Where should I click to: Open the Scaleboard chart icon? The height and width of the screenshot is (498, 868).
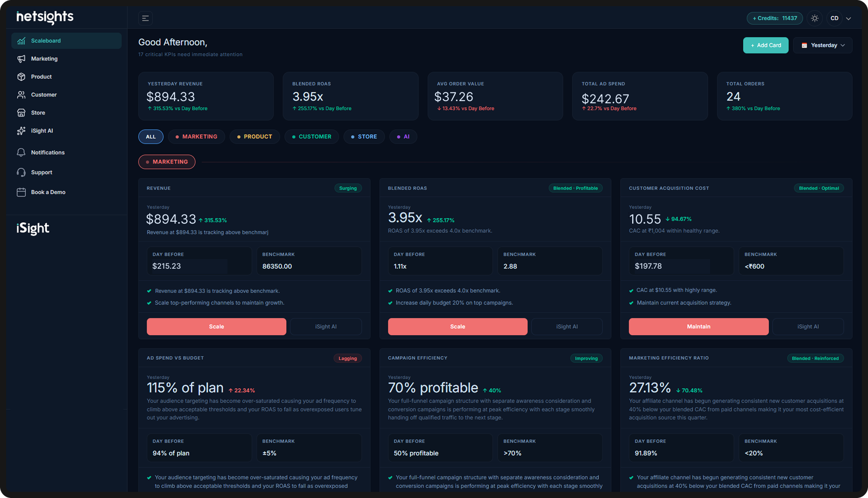21,41
